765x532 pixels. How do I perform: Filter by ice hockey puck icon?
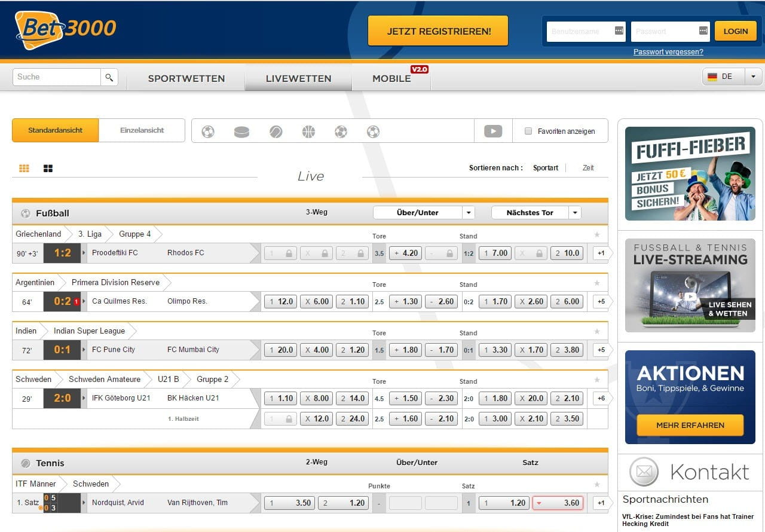(241, 132)
